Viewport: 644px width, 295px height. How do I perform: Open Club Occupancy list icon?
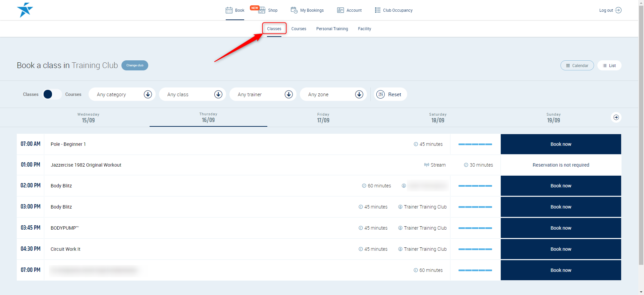tap(378, 10)
